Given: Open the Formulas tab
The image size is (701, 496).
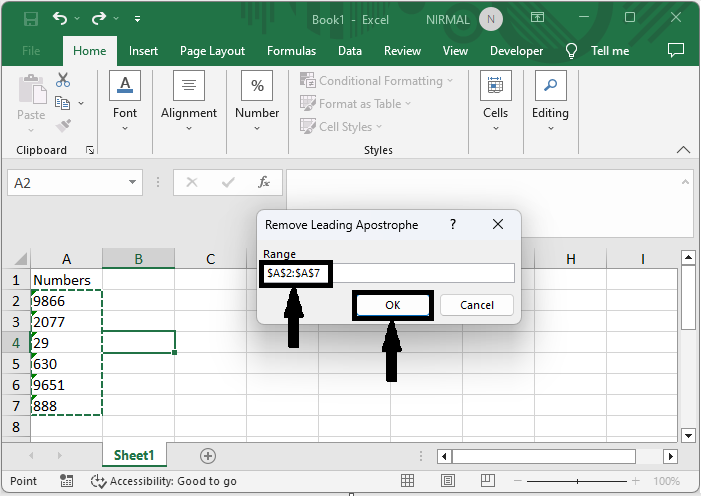Looking at the screenshot, I should (x=291, y=51).
